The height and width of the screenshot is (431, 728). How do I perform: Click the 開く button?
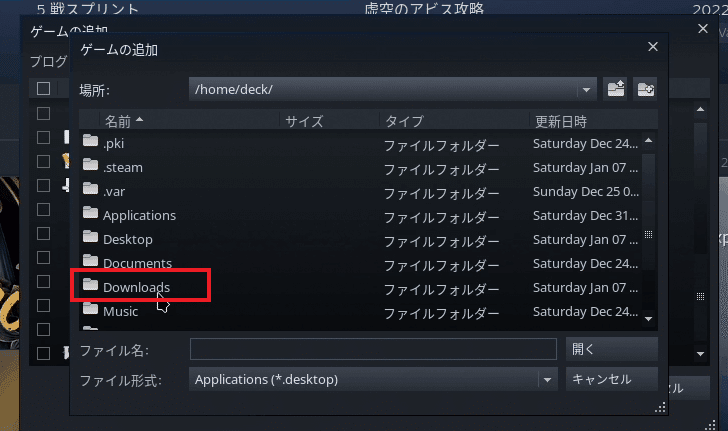point(611,349)
